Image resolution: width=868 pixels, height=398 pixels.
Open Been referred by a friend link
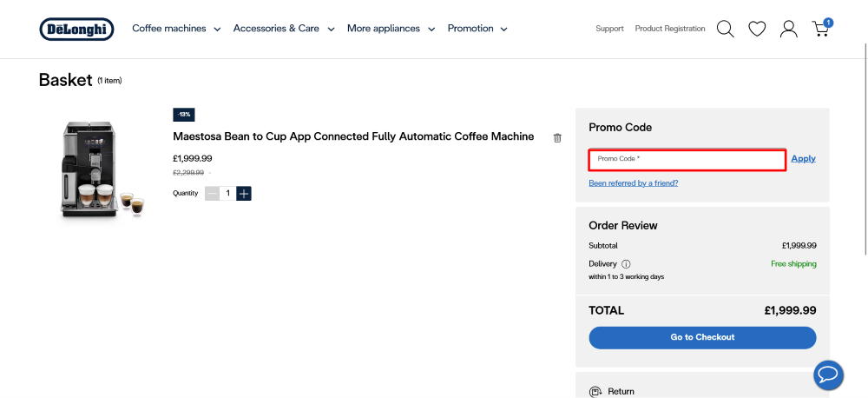(634, 183)
